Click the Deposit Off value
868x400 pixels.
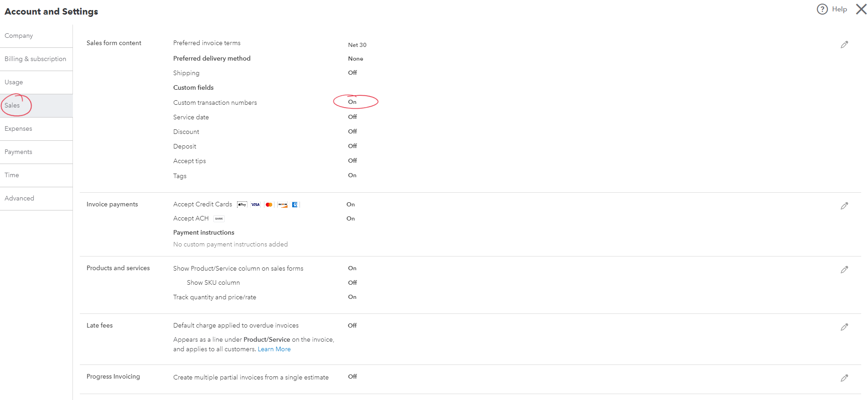point(352,146)
